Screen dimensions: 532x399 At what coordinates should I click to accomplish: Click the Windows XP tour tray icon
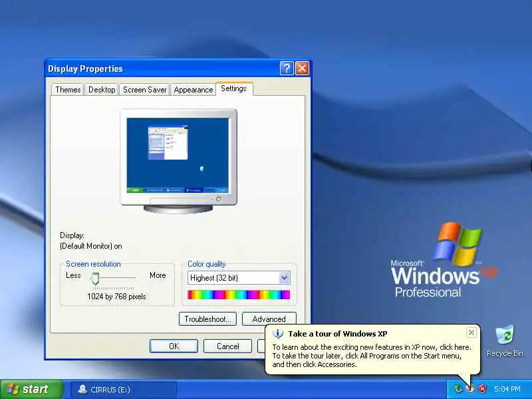470,389
